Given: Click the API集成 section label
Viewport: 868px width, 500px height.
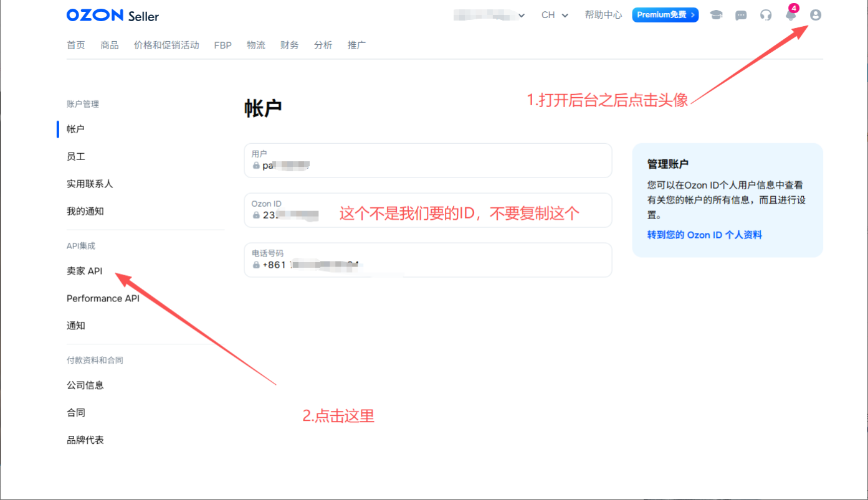Looking at the screenshot, I should click(x=81, y=246).
